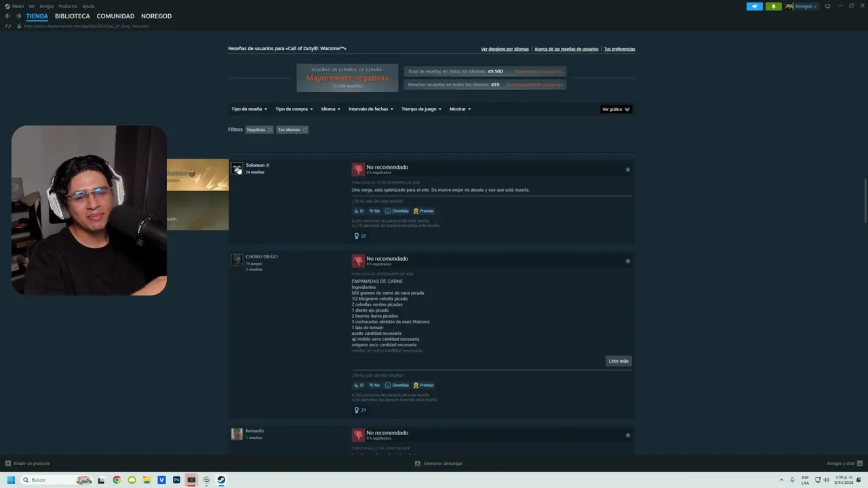Open the NOREGOD profile tab
868x488 pixels.
pyautogui.click(x=156, y=16)
